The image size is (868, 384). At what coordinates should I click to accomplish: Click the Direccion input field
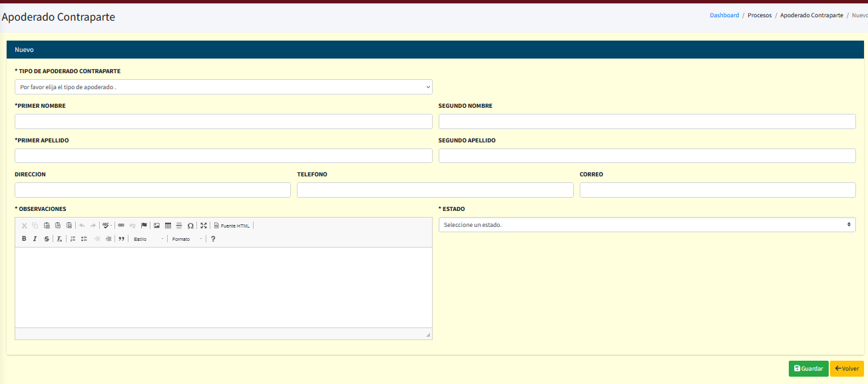(x=152, y=190)
